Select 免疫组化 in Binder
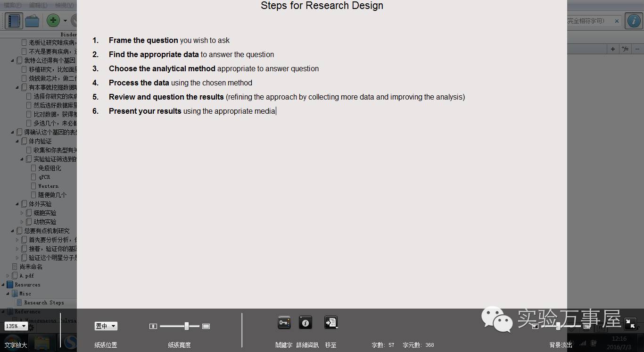This screenshot has width=644, height=352. [50, 168]
